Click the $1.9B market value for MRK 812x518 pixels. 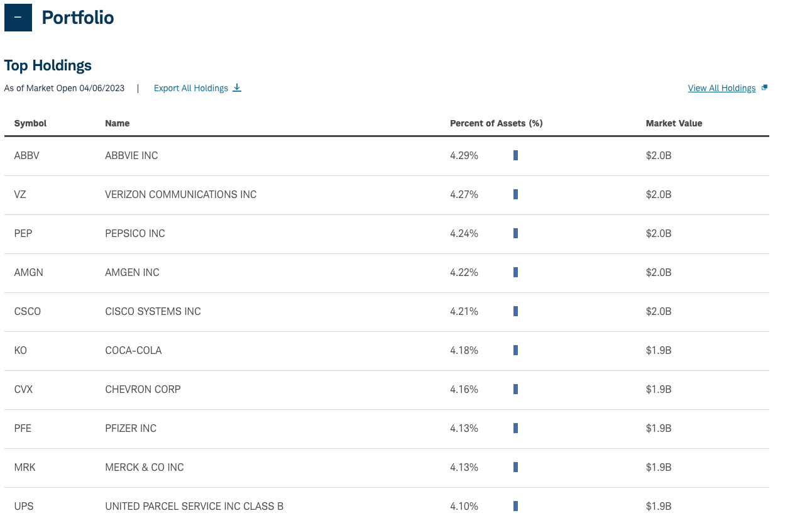point(659,467)
